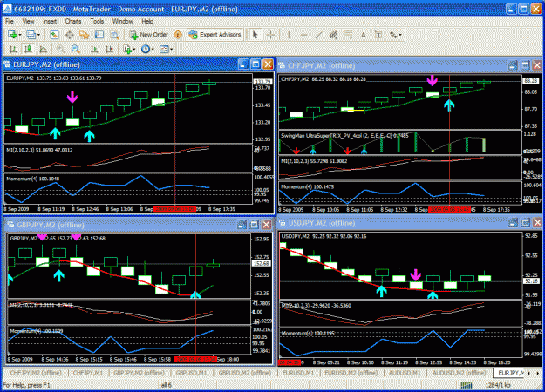This screenshot has width=545, height=392.
Task: Click the USDJPY,M2 price header text
Action: [324, 236]
